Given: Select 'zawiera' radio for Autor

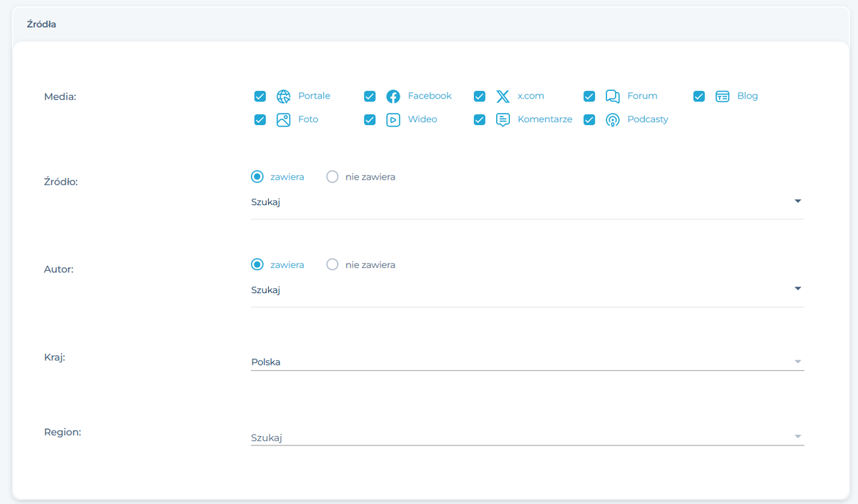Looking at the screenshot, I should (257, 265).
